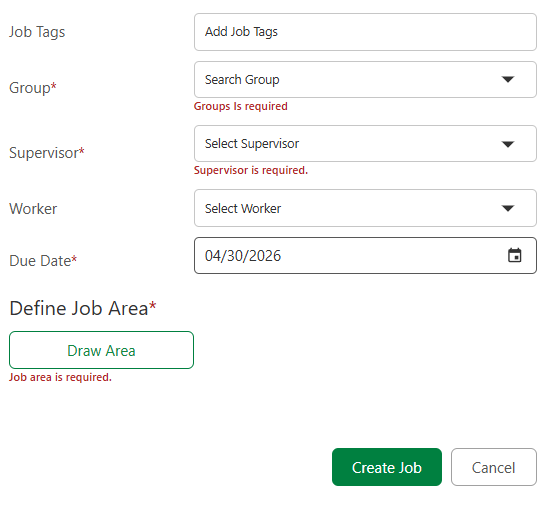Cancel the job creation form

pyautogui.click(x=493, y=467)
